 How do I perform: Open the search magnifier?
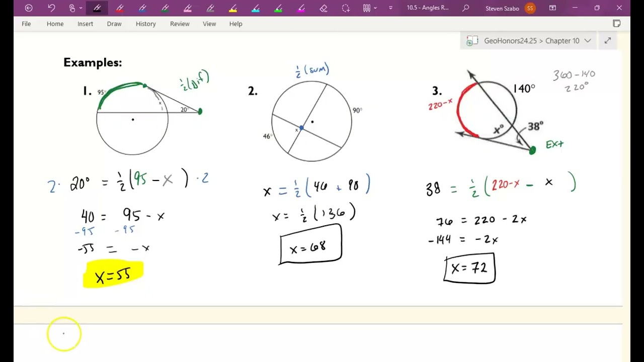point(466,8)
